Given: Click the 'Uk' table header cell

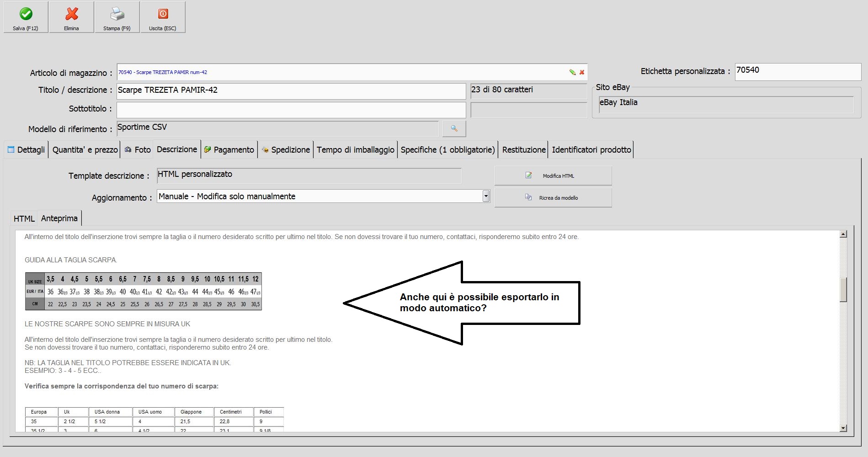Looking at the screenshot, I should click(73, 412).
